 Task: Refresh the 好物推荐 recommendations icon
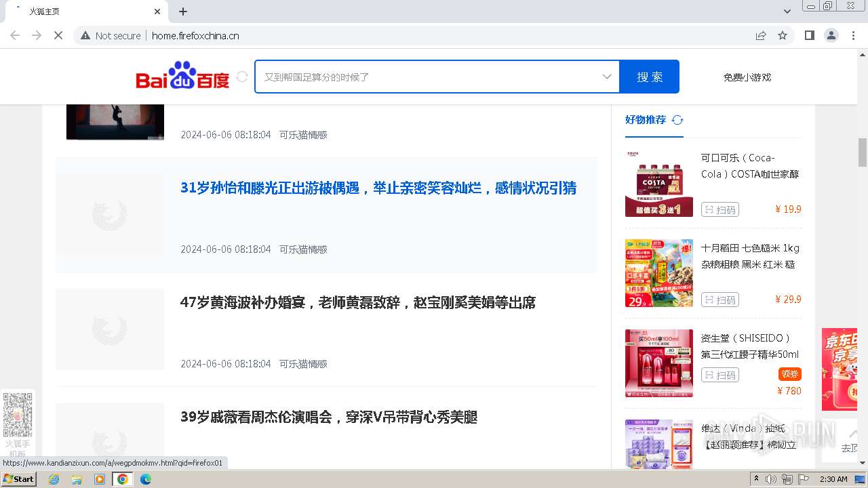(x=677, y=120)
